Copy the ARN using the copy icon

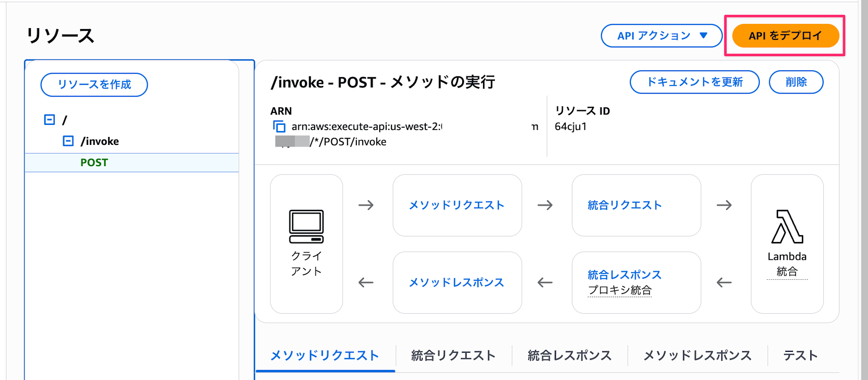pos(279,127)
